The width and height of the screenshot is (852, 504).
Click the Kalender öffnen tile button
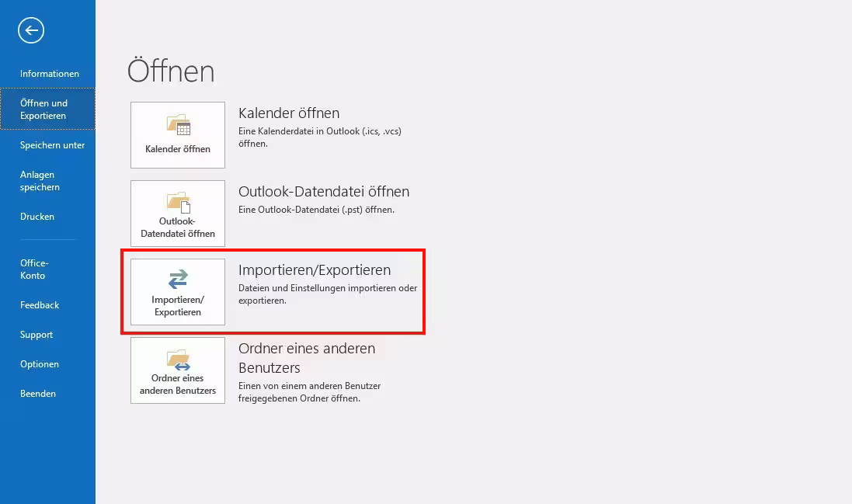click(x=178, y=135)
